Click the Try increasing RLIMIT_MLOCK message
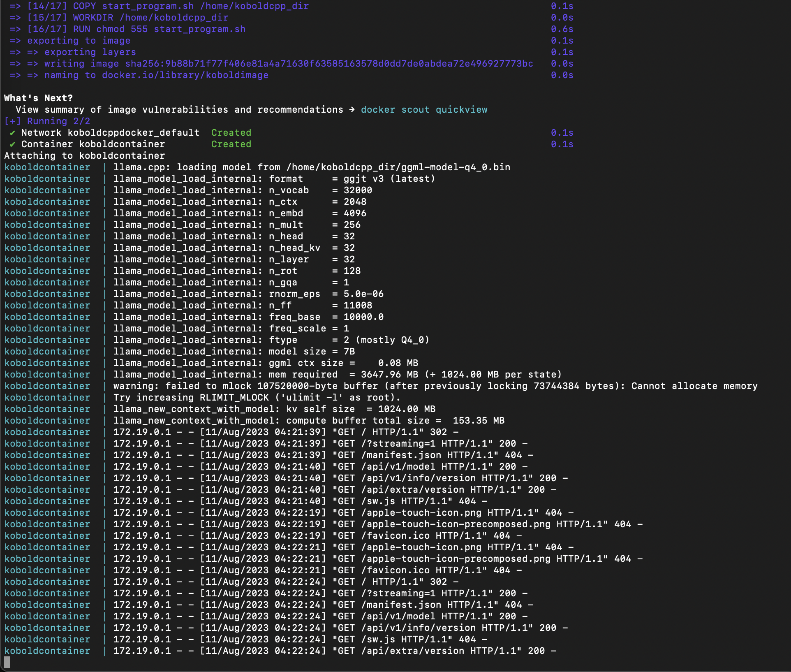 click(x=255, y=397)
